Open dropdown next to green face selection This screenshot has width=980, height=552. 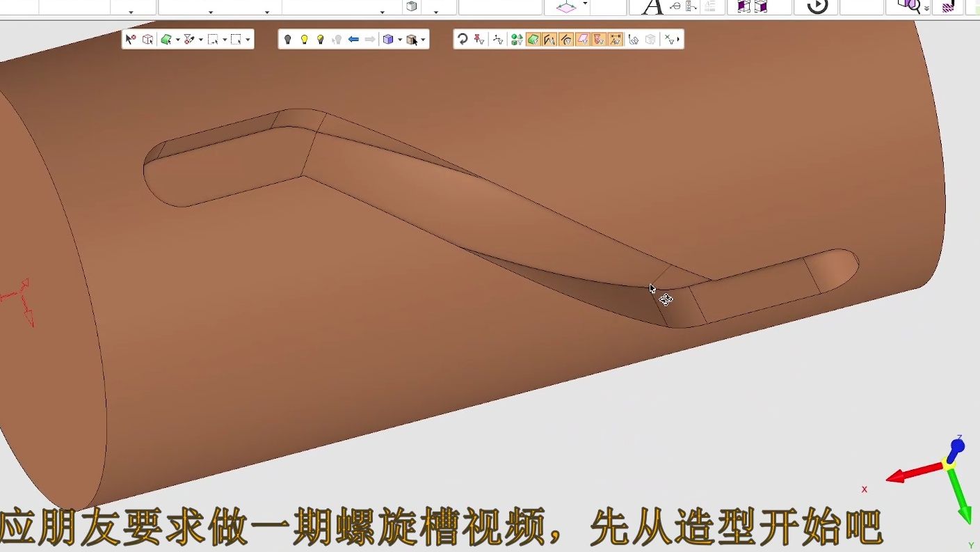tap(178, 40)
